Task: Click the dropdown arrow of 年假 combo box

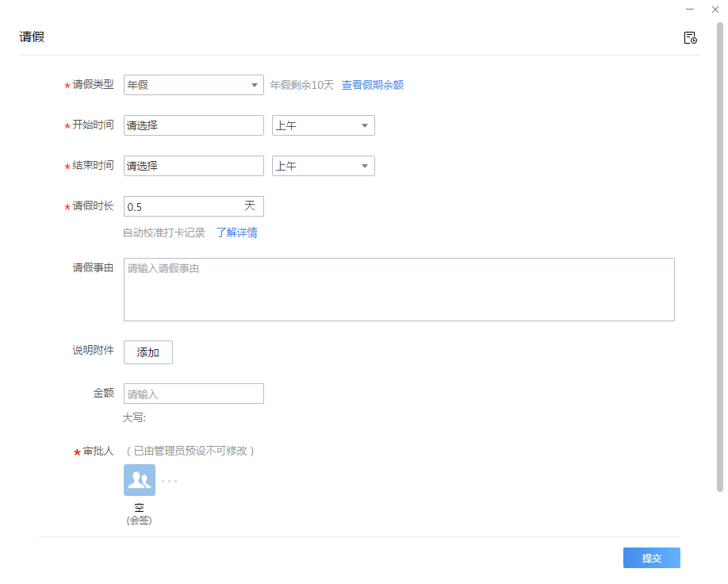Action: coord(255,85)
